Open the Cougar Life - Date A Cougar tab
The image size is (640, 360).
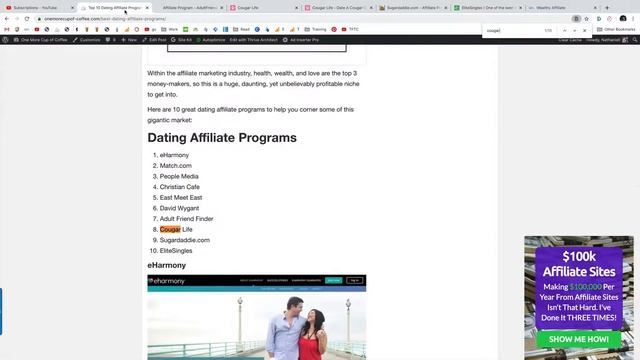pyautogui.click(x=338, y=8)
